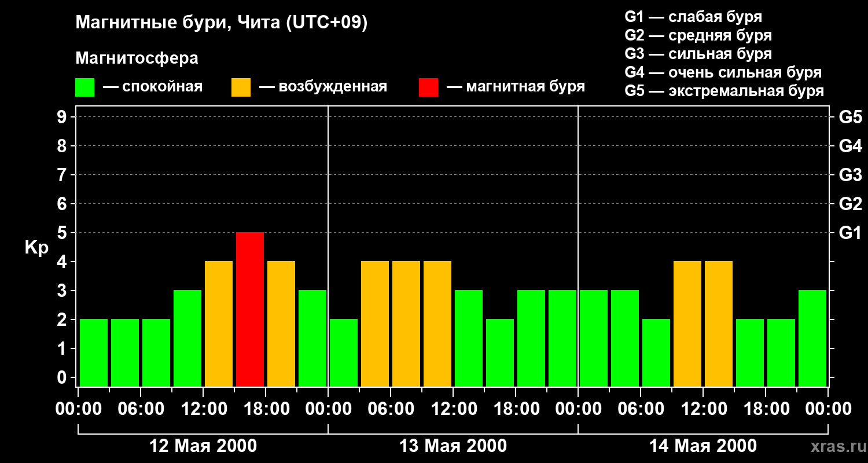Click the '18:00' time label for 13 Мая 2000

(516, 409)
